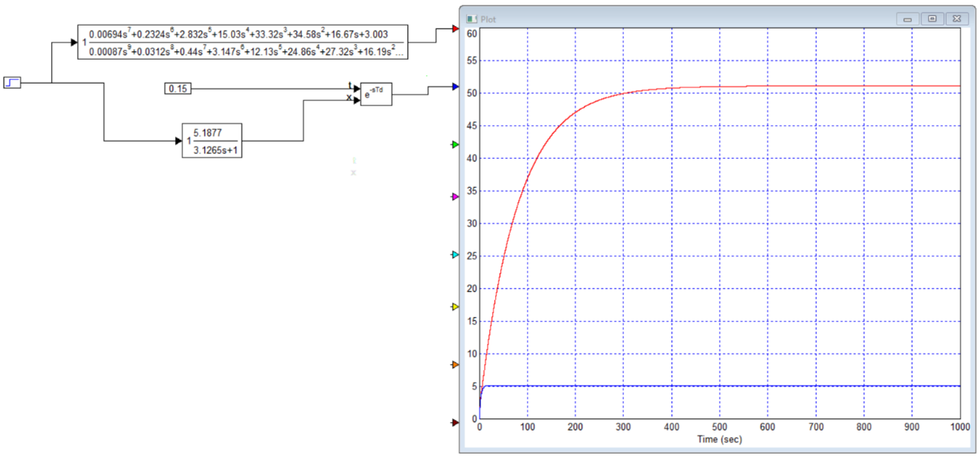Click the Plot window title bar text
Screen dimensions: 980x460
[x=488, y=19]
